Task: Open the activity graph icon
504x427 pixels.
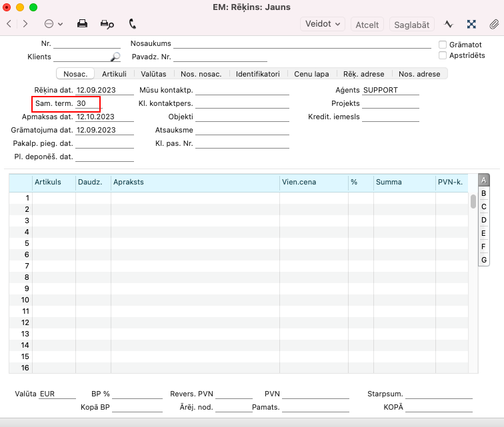Action: coord(449,24)
